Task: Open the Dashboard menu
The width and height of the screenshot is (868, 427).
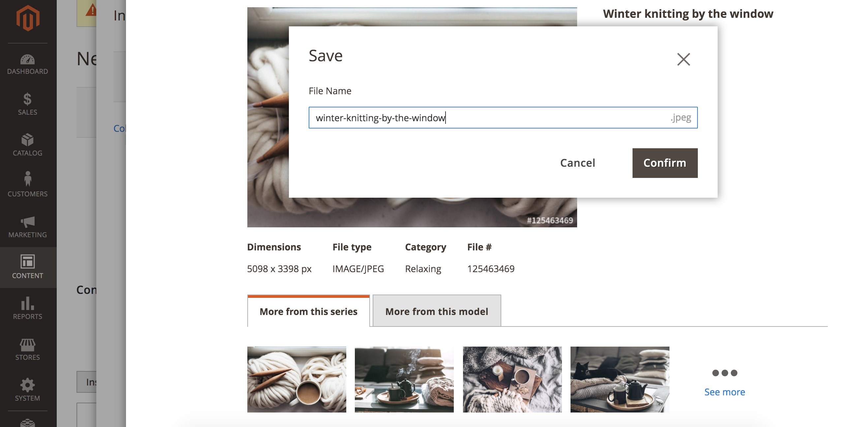Action: pos(28,64)
